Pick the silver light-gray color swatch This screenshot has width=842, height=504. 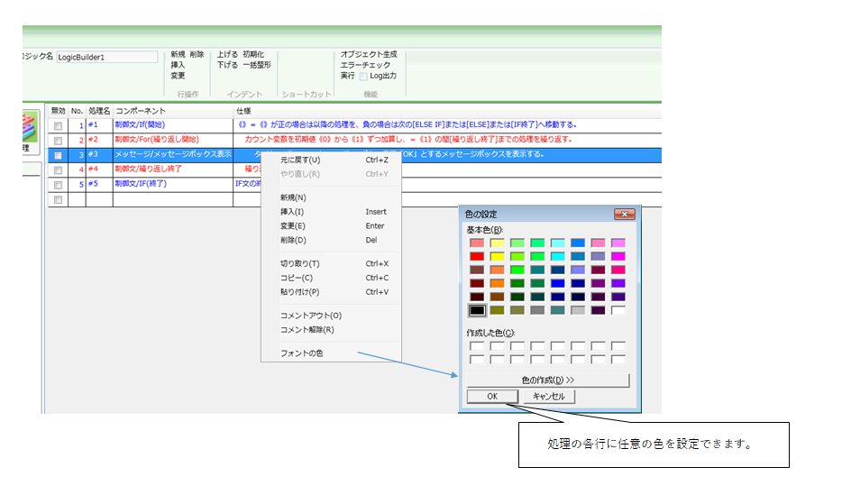coord(578,310)
